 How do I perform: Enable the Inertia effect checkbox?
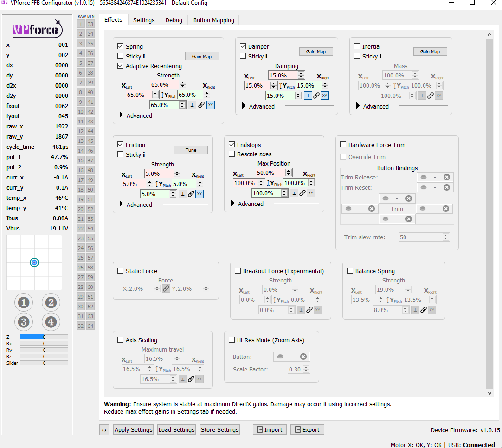(x=357, y=46)
